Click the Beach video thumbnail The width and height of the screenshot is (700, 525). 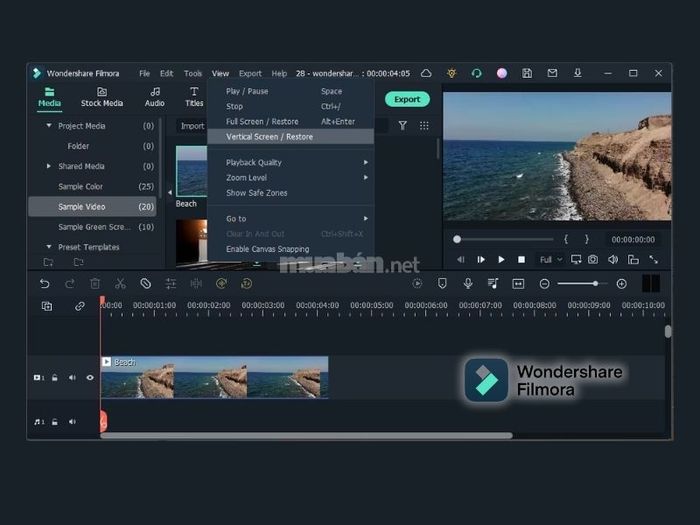[192, 171]
